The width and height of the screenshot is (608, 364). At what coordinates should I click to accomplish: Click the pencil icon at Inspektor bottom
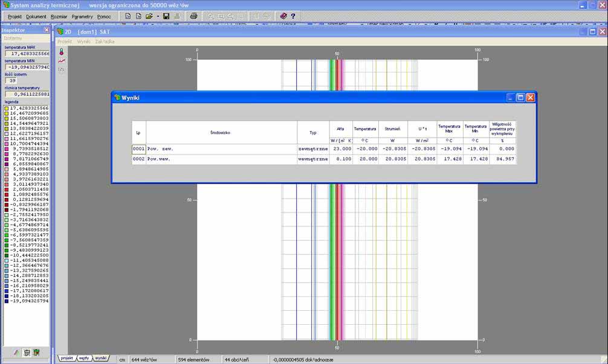coord(16,353)
